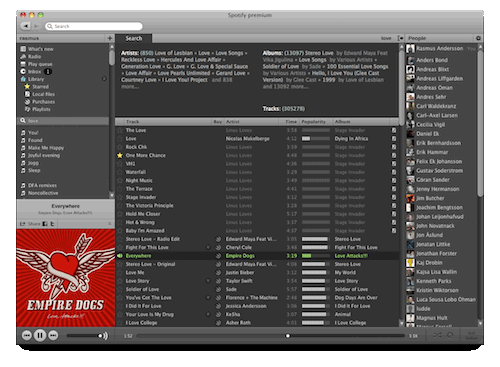The image size is (500, 367).
Task: Star the Stereo Love - Original track
Action: click(120, 264)
